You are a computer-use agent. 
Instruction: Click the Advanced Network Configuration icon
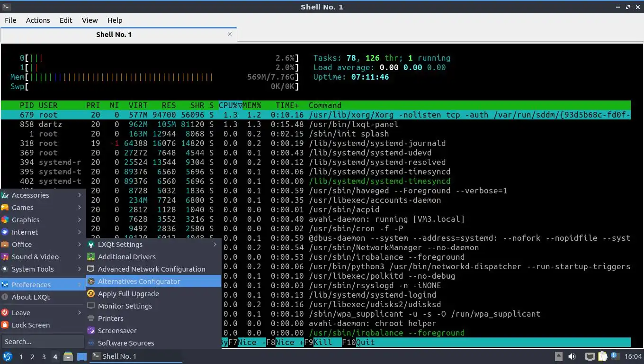91,269
